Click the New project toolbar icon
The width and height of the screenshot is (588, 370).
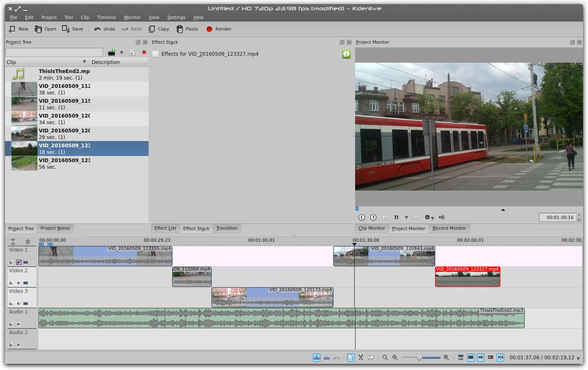[12, 29]
